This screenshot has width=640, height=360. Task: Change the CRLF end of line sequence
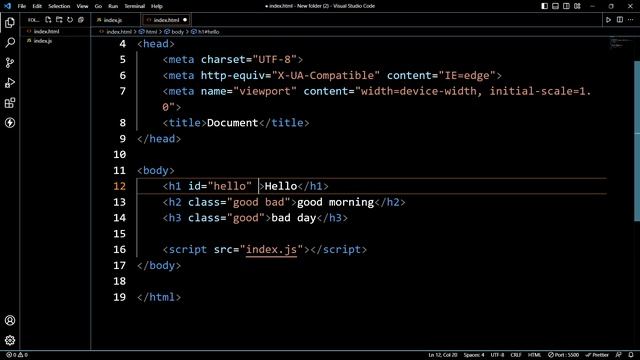point(516,355)
